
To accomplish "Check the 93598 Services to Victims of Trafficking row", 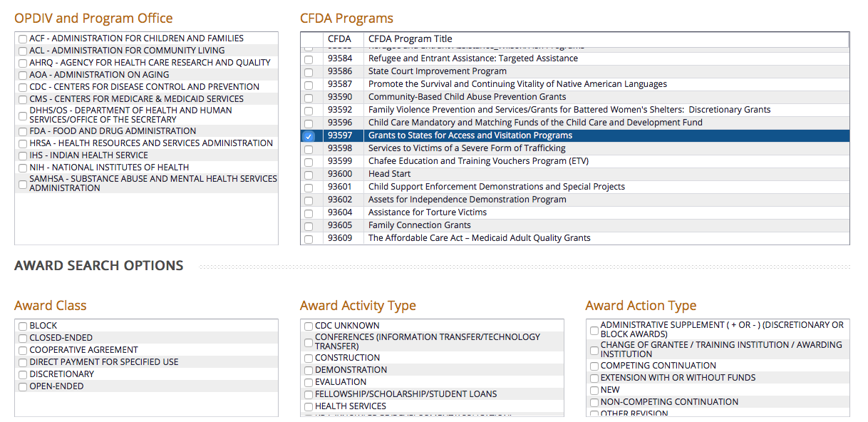I will tap(309, 149).
